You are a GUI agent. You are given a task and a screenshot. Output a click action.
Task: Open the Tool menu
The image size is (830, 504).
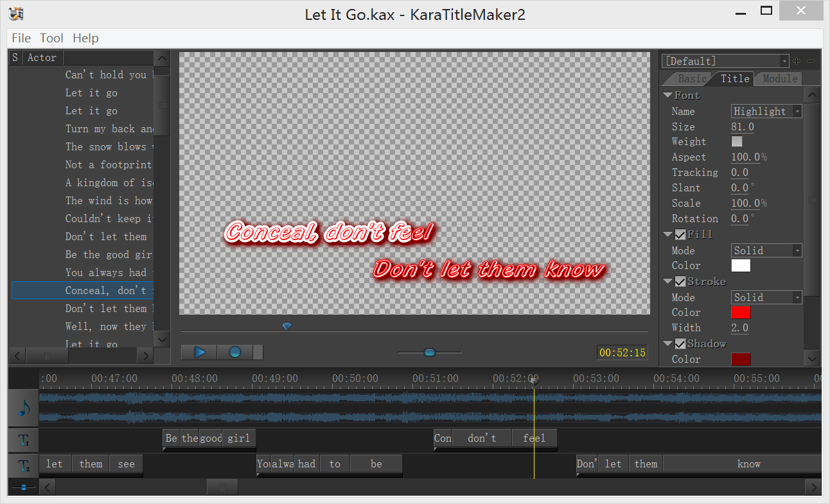[x=51, y=38]
